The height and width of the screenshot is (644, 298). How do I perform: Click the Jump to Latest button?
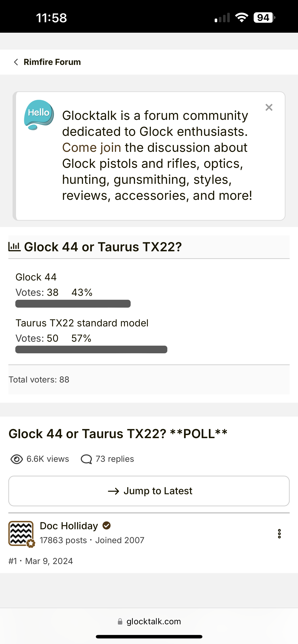coord(149,491)
